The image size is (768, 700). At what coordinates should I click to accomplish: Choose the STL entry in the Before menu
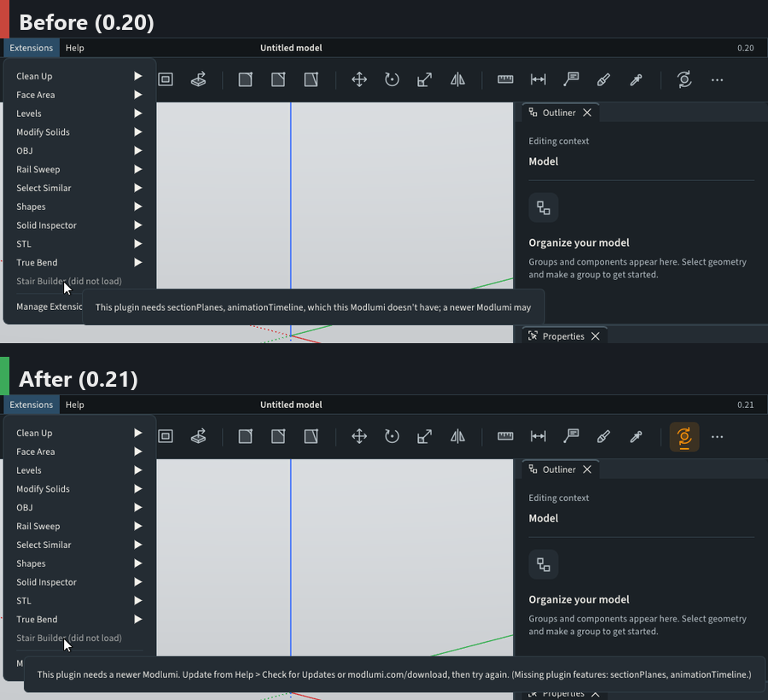click(79, 244)
